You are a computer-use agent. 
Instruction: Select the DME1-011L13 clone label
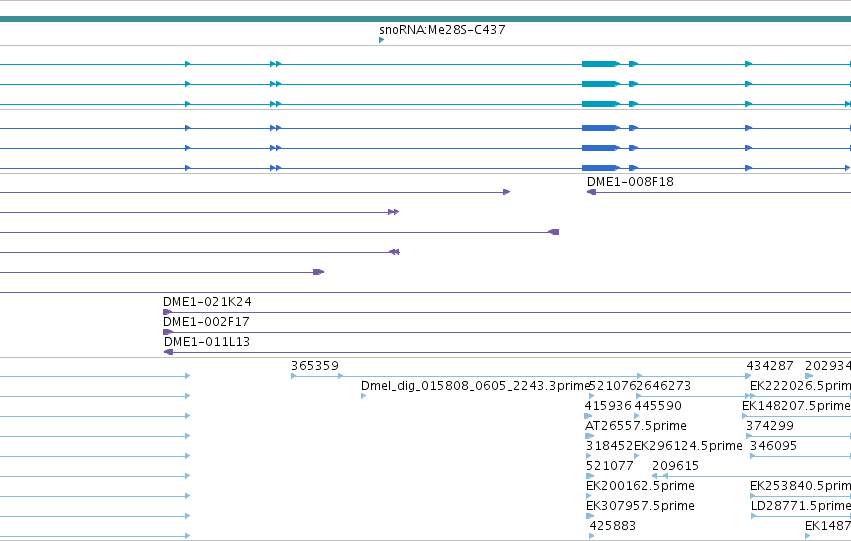click(207, 342)
